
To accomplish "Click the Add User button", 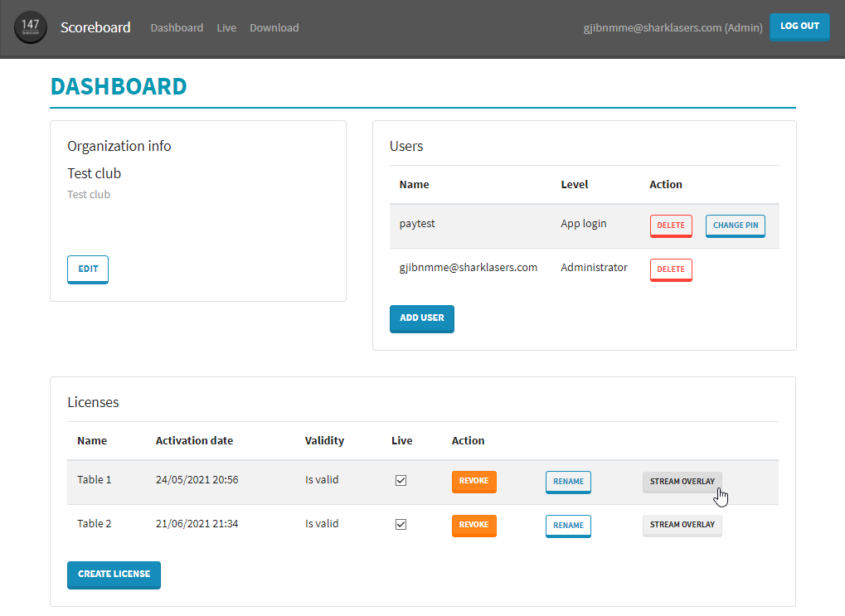I will (x=421, y=318).
